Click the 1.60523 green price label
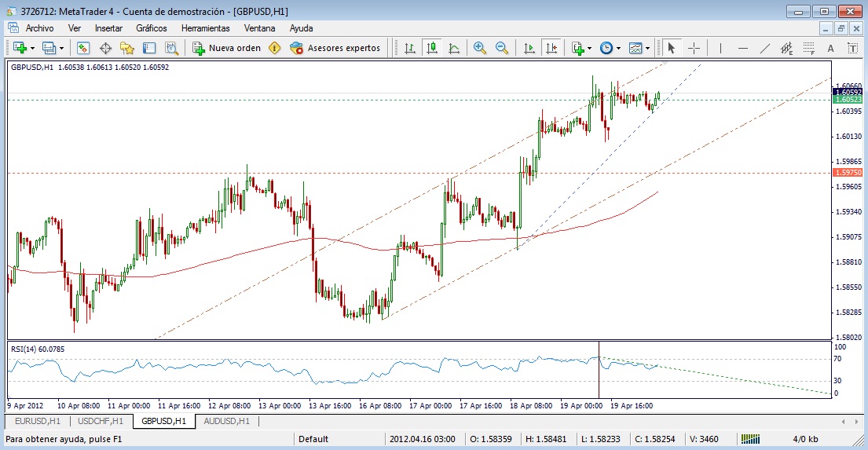 pos(848,100)
